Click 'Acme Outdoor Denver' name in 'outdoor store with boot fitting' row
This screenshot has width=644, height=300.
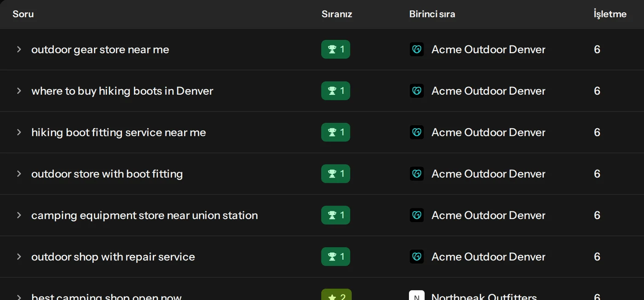(489, 174)
